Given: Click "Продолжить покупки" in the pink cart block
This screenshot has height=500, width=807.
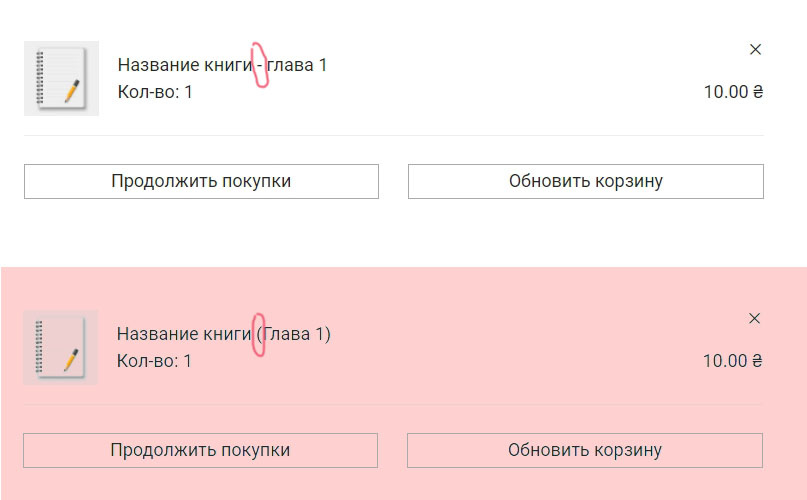Looking at the screenshot, I should point(200,450).
